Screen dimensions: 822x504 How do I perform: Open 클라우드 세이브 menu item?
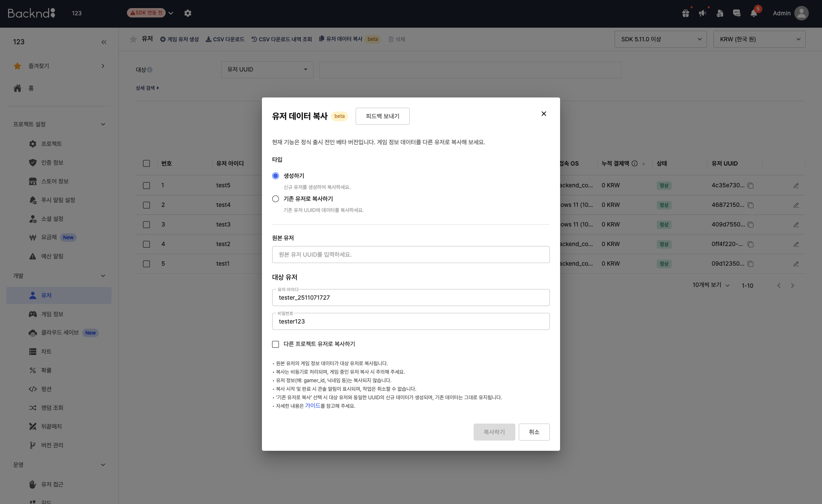[x=60, y=332]
